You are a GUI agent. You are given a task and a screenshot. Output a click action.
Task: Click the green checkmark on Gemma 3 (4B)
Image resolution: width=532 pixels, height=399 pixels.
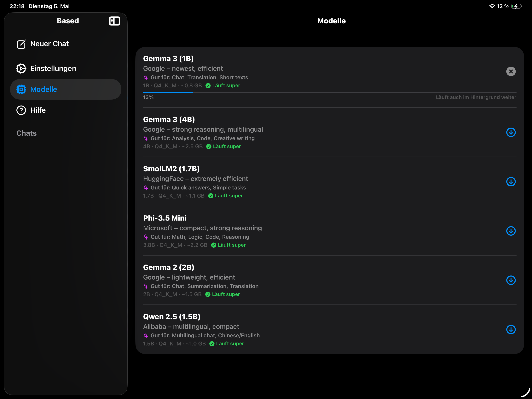click(209, 147)
